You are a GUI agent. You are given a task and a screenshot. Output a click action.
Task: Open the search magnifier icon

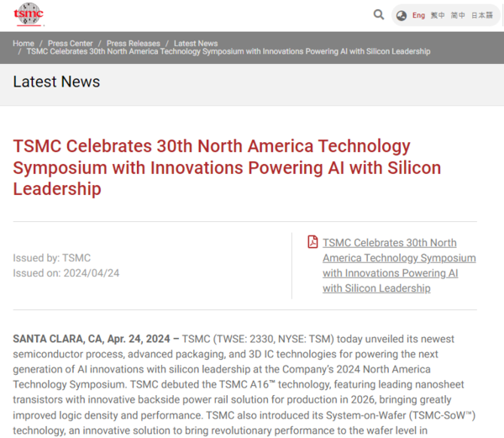pos(379,15)
